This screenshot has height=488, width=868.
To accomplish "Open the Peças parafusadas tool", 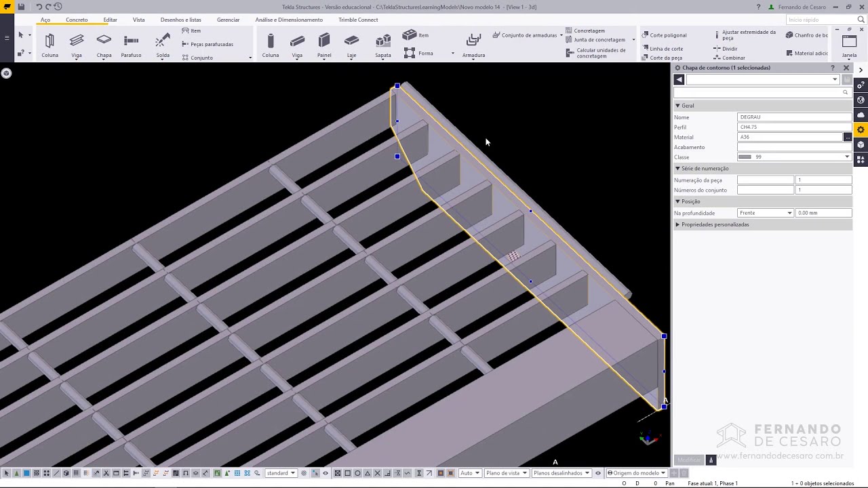I will tap(208, 44).
